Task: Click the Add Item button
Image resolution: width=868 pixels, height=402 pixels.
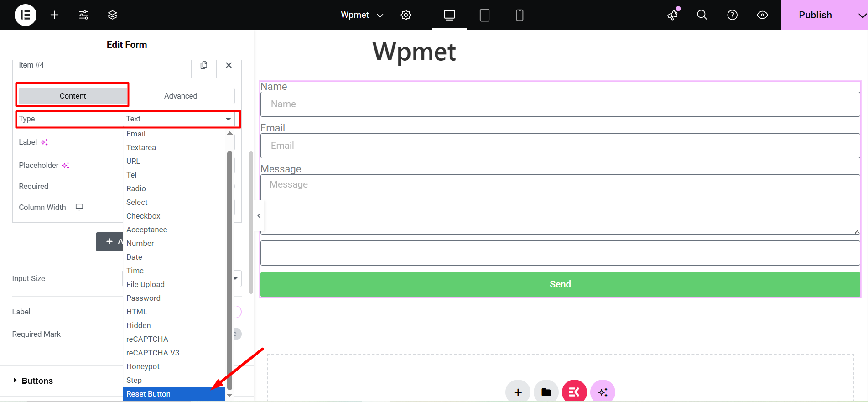Action: pyautogui.click(x=109, y=241)
